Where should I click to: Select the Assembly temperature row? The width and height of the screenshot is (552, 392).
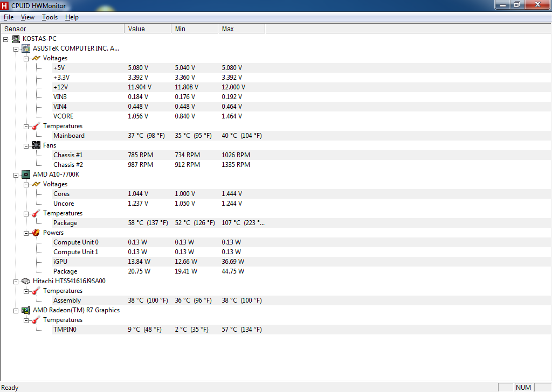coord(302,300)
